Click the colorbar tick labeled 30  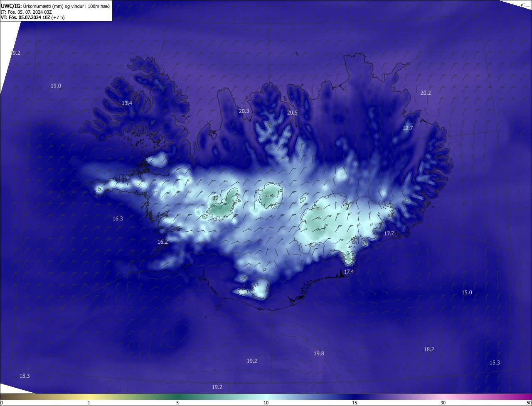443,403
